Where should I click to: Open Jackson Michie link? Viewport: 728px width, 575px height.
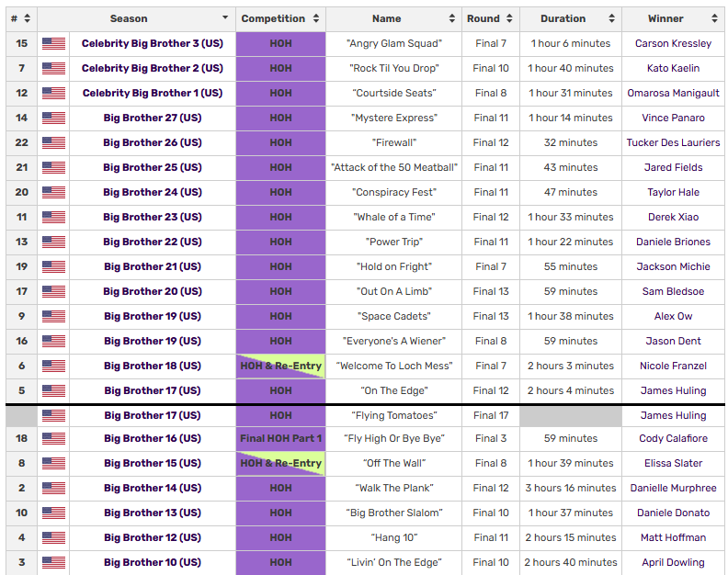[673, 267]
